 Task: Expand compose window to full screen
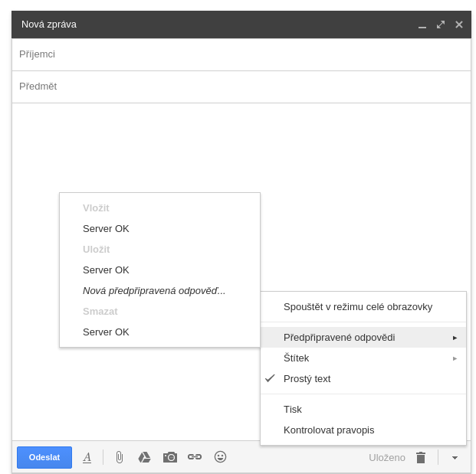pos(441,25)
